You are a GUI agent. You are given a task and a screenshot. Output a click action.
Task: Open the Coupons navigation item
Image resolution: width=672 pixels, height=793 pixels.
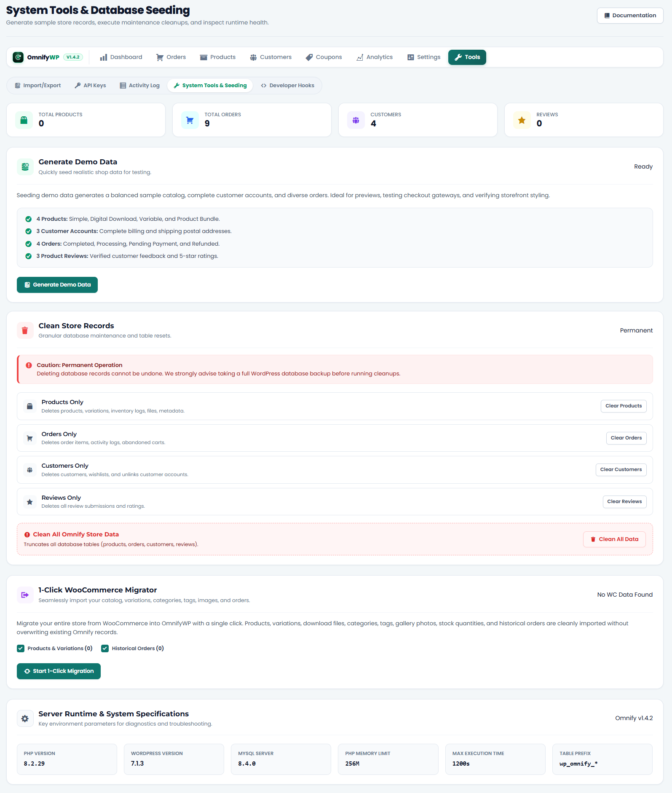tap(324, 57)
